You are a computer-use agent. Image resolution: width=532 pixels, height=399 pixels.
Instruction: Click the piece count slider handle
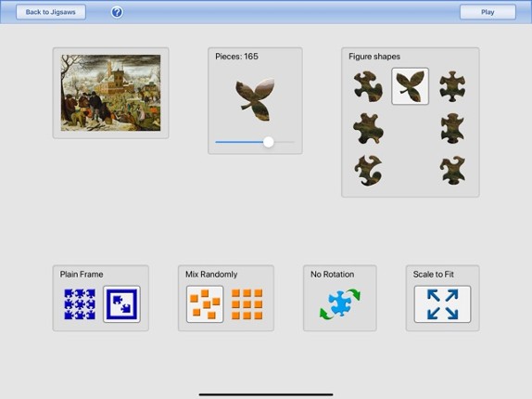click(269, 142)
